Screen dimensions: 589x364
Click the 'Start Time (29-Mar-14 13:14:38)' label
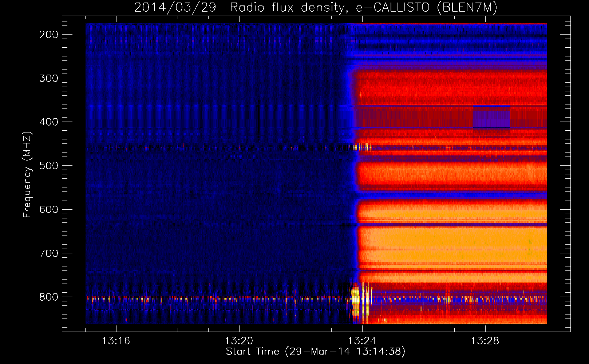pyautogui.click(x=316, y=352)
